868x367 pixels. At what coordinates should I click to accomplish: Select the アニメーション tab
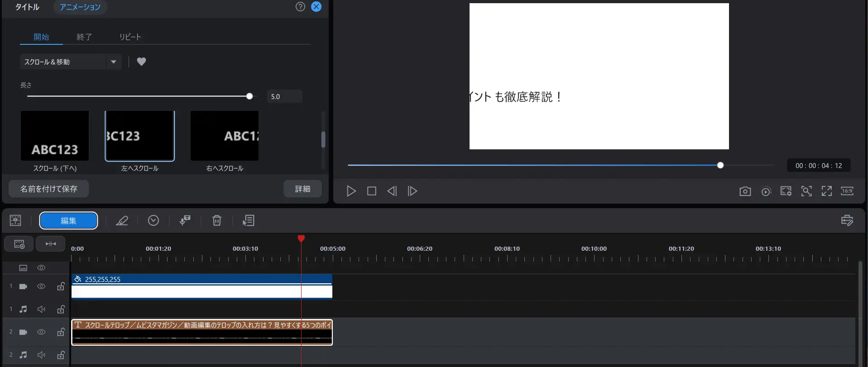[x=80, y=7]
